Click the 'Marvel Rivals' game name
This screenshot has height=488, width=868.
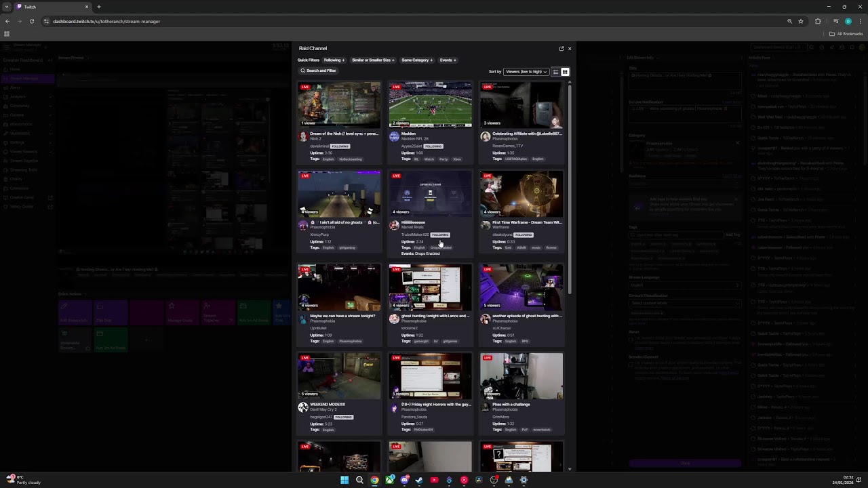click(412, 227)
